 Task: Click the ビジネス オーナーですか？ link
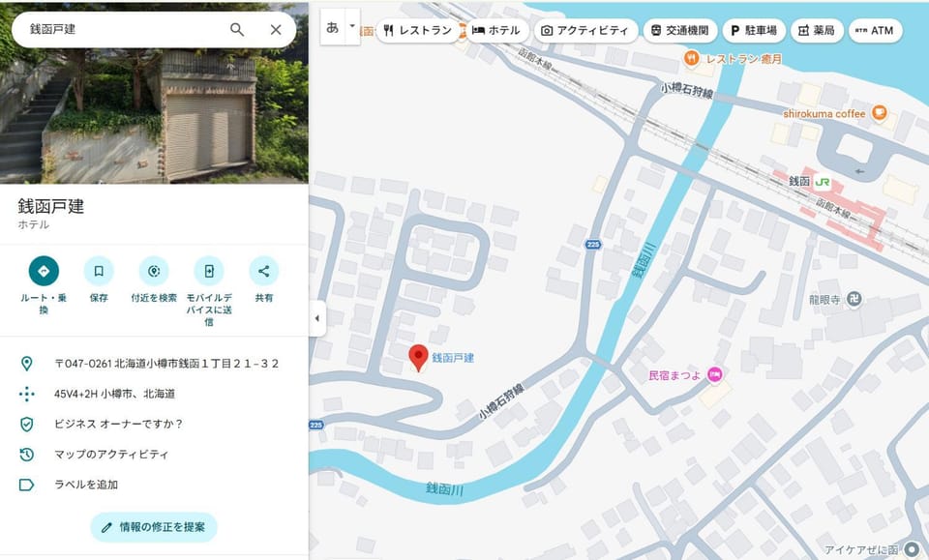point(118,424)
